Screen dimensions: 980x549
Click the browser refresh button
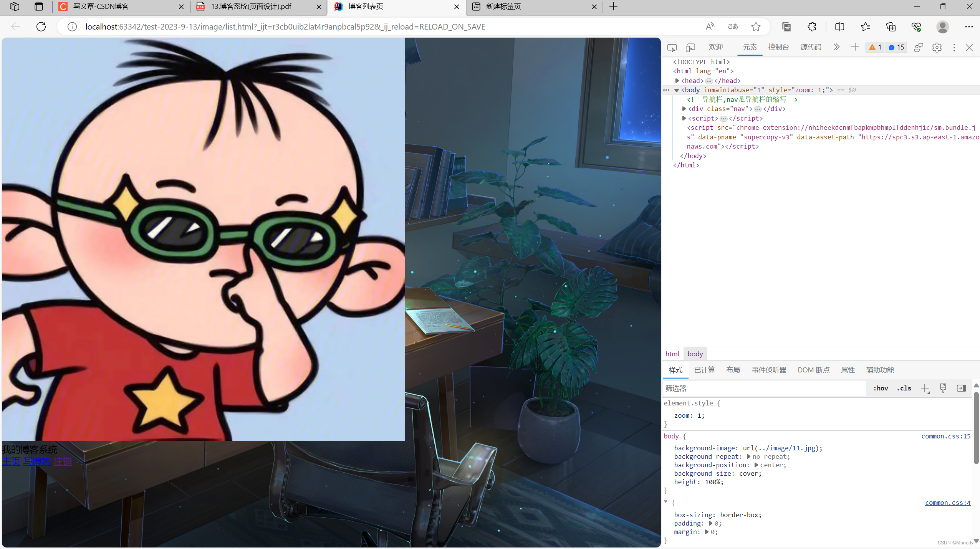[41, 26]
